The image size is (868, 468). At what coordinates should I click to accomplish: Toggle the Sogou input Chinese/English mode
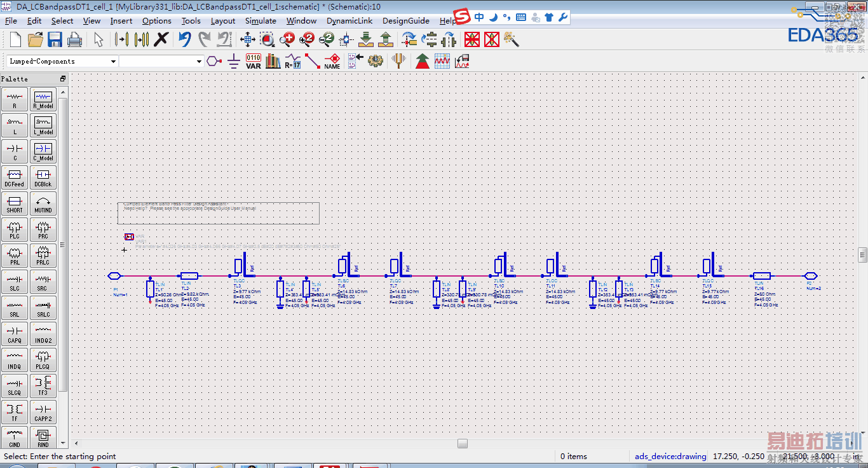[480, 17]
